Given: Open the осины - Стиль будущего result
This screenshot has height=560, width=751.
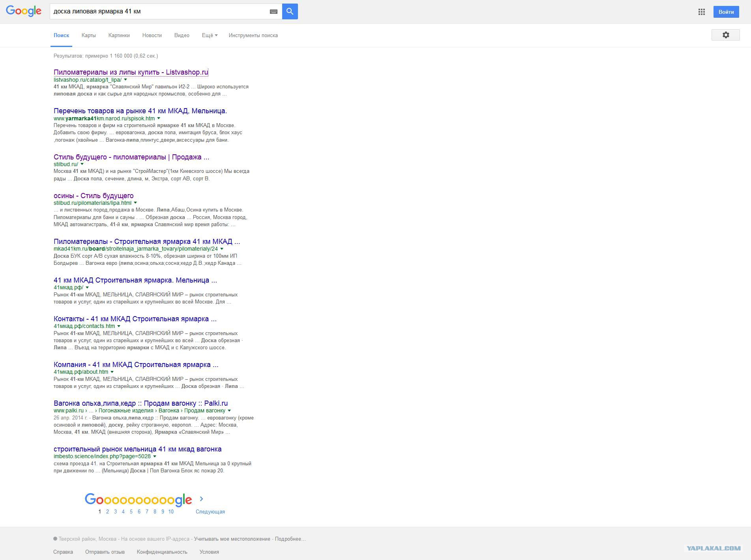Looking at the screenshot, I should click(x=94, y=196).
